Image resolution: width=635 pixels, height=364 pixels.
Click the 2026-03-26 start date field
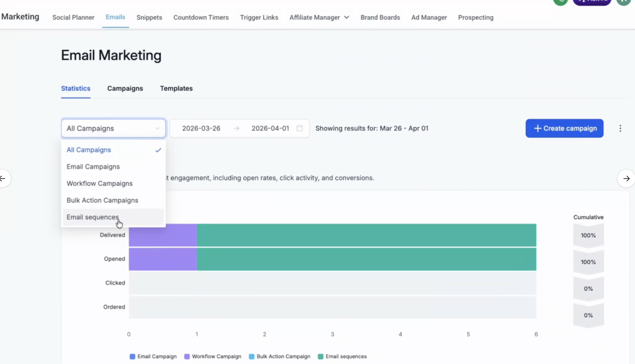click(201, 128)
